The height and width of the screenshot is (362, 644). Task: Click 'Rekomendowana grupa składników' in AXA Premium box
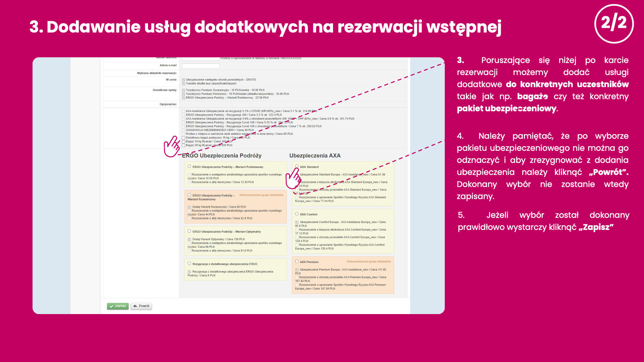(369, 261)
